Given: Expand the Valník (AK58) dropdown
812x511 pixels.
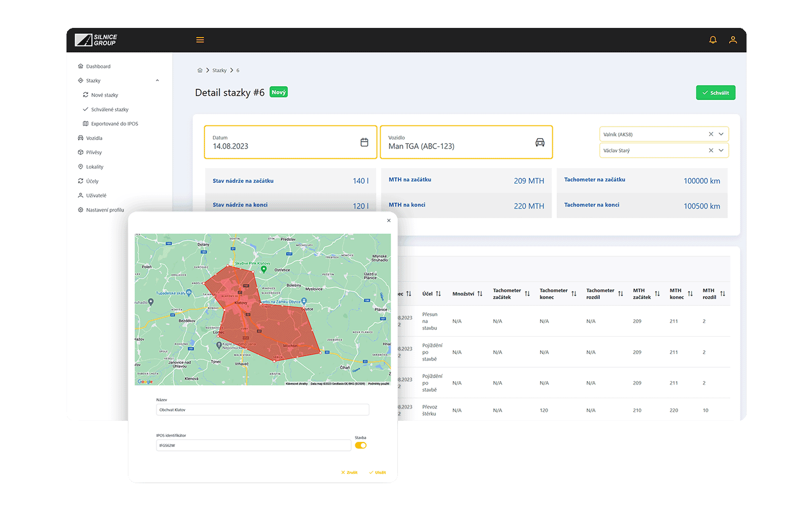Looking at the screenshot, I should (x=721, y=134).
